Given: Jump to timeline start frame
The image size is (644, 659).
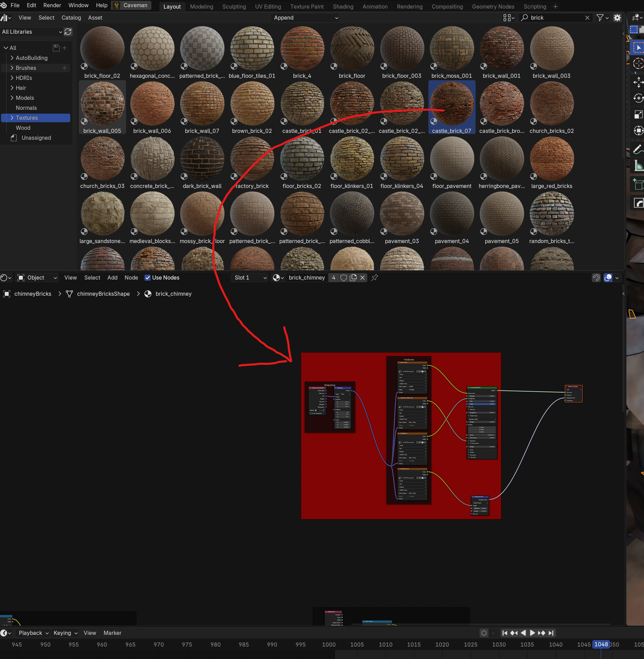Looking at the screenshot, I should [x=505, y=633].
